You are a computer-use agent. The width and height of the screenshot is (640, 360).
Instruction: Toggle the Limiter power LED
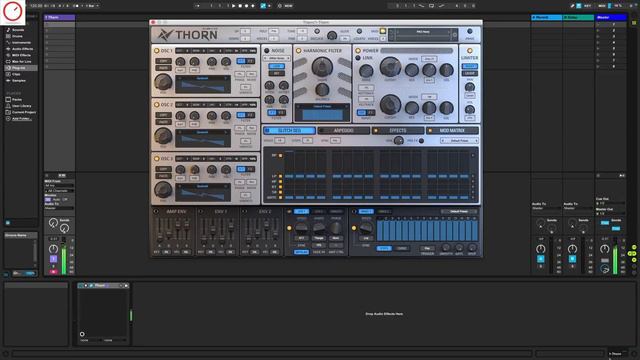(x=469, y=51)
